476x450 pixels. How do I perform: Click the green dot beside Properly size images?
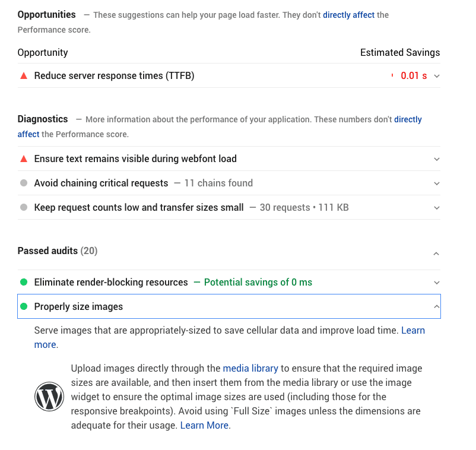coord(23,306)
